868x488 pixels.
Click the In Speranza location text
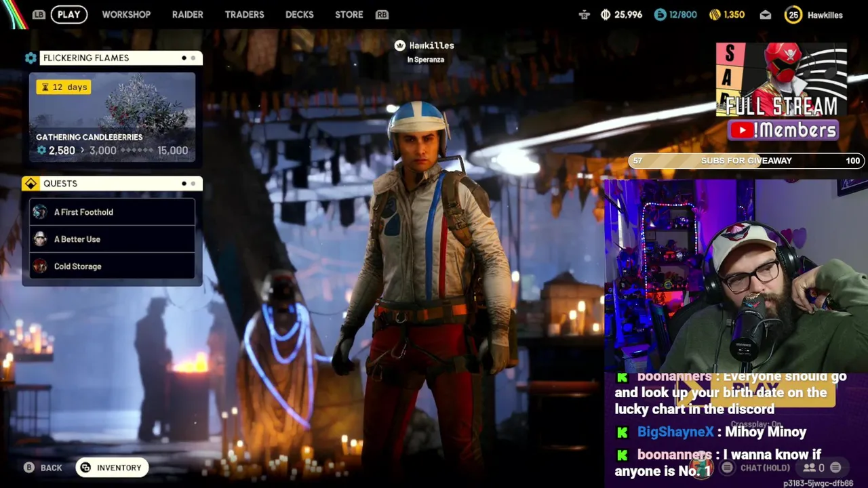click(425, 60)
